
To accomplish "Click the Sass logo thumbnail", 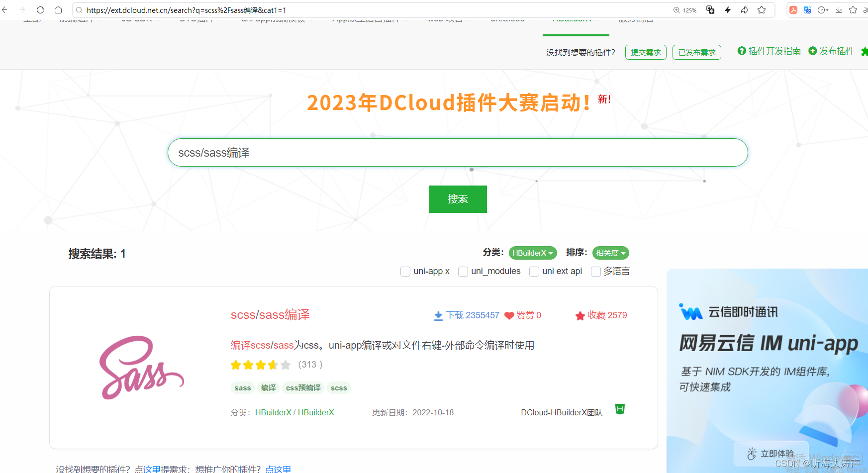I will point(142,368).
